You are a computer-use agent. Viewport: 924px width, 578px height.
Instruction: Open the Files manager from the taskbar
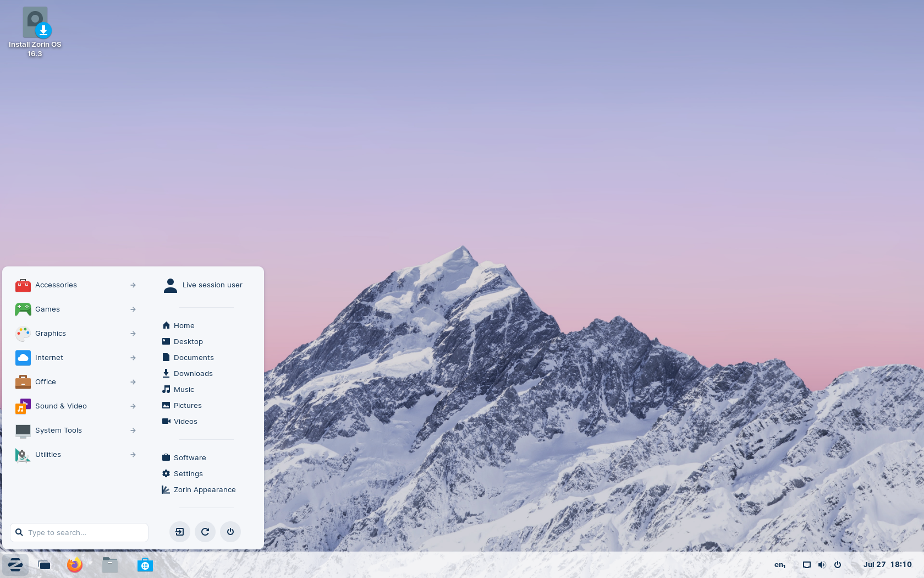click(x=110, y=565)
